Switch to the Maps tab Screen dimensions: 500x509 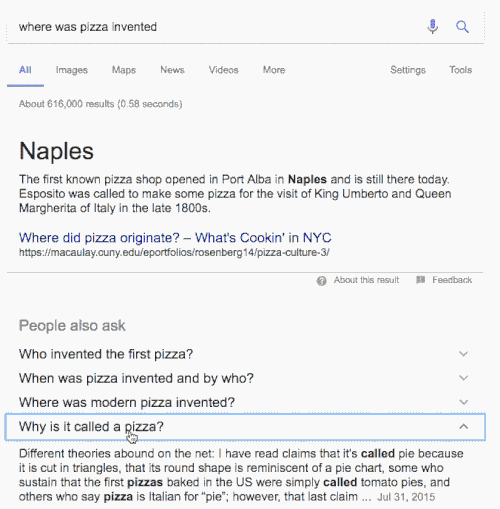[124, 70]
